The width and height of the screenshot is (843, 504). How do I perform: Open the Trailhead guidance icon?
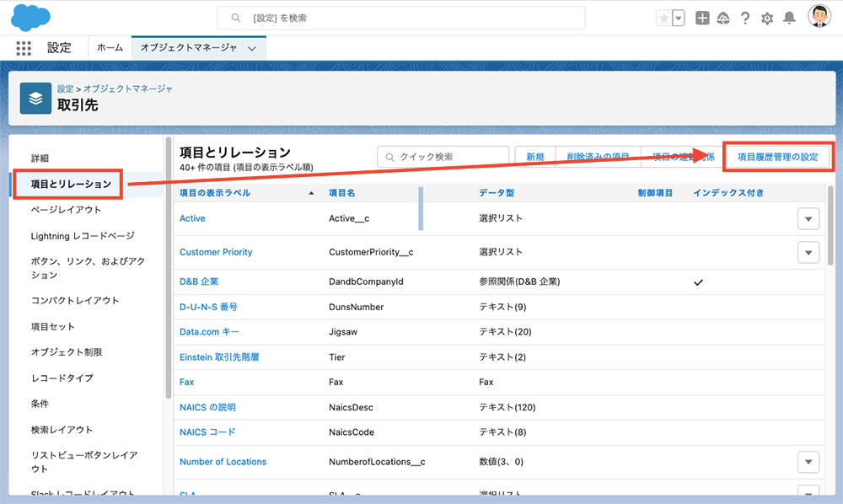[x=723, y=19]
